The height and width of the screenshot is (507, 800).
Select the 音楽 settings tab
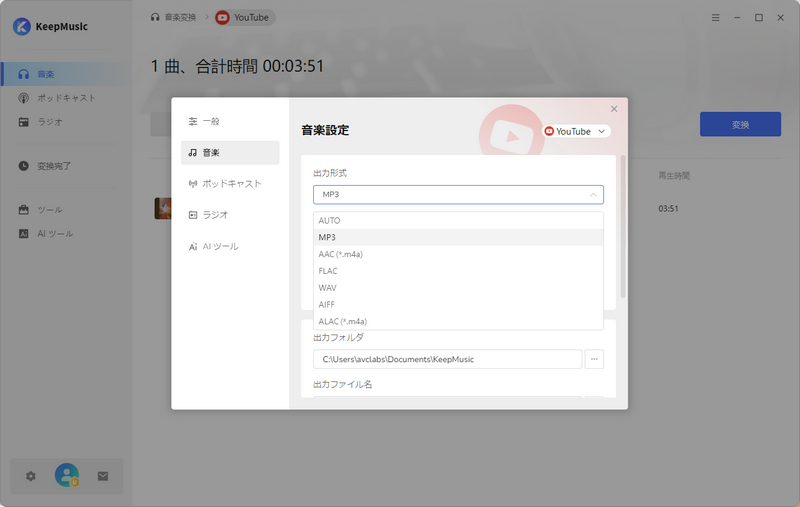point(230,153)
